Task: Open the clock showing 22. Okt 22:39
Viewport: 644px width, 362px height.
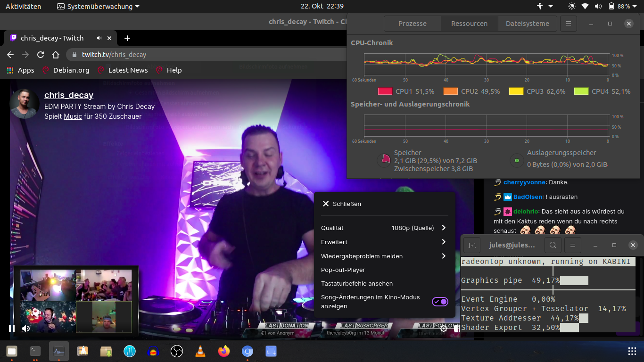Action: (x=322, y=7)
